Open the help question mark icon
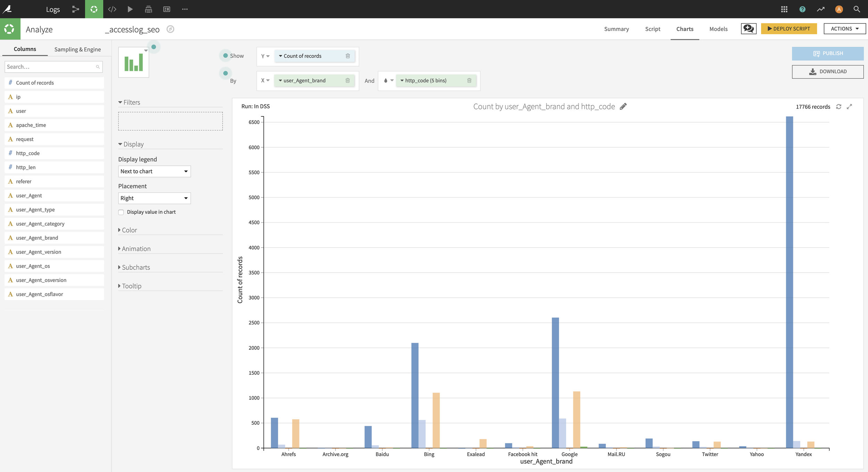The width and height of the screenshot is (868, 472). (802, 9)
